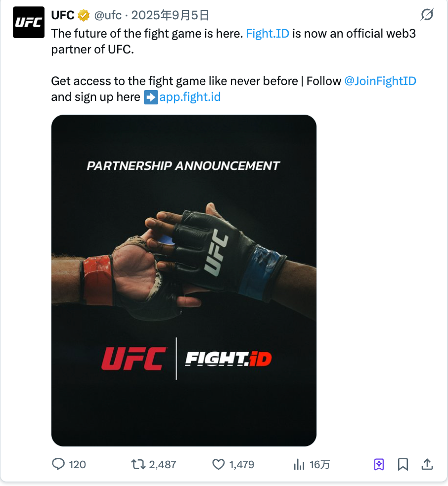Repost the tweet using the retweet icon
This screenshot has height=486, width=448.
point(138,464)
